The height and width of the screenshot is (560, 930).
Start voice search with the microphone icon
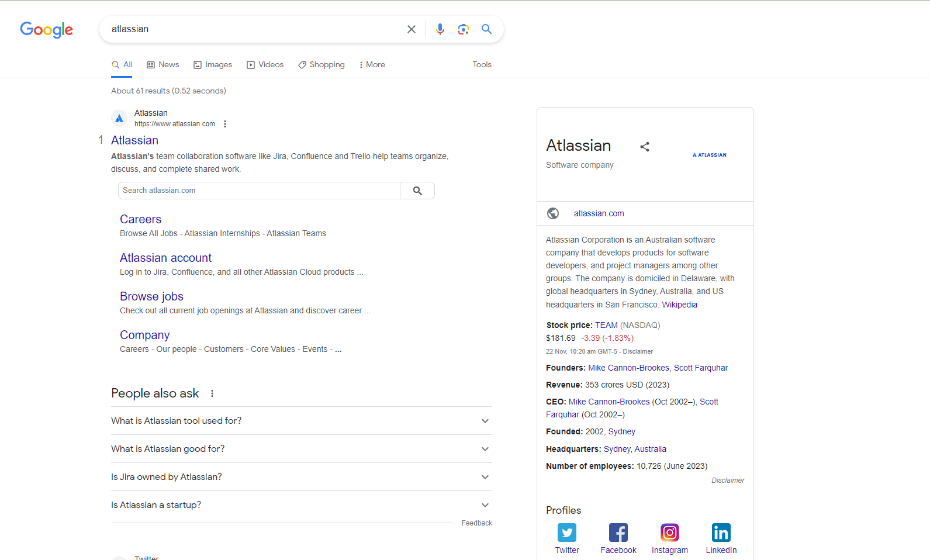(x=440, y=29)
